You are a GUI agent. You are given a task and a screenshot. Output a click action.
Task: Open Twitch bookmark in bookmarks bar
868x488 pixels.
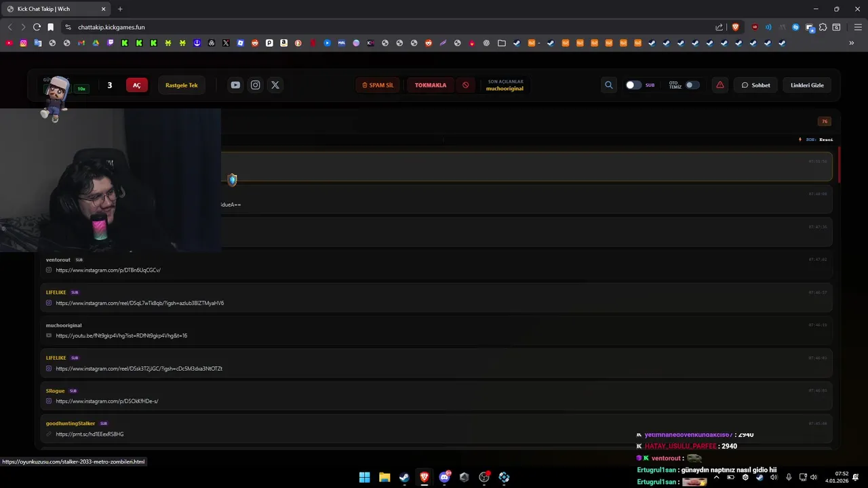[x=110, y=43]
